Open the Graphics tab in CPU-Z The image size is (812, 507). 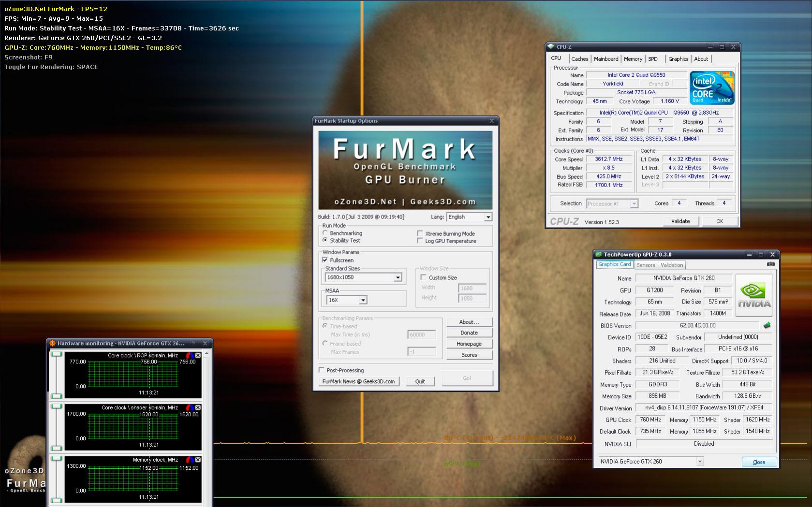click(x=679, y=59)
